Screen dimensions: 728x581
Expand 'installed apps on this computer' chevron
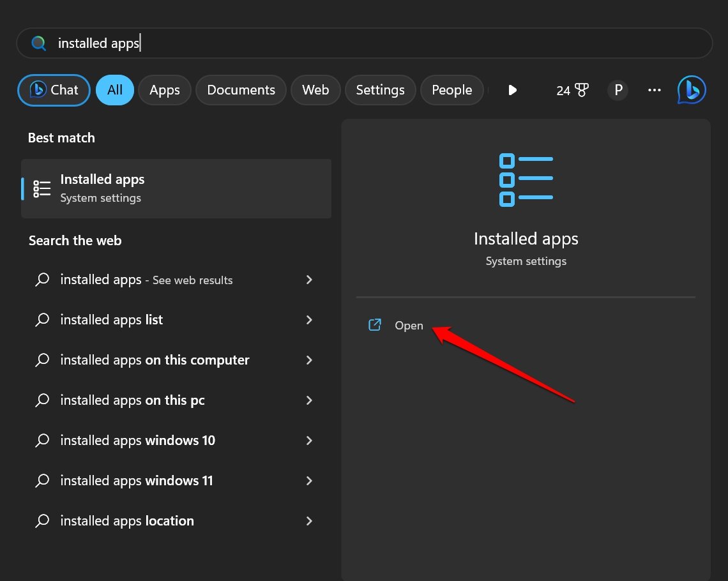tap(309, 360)
